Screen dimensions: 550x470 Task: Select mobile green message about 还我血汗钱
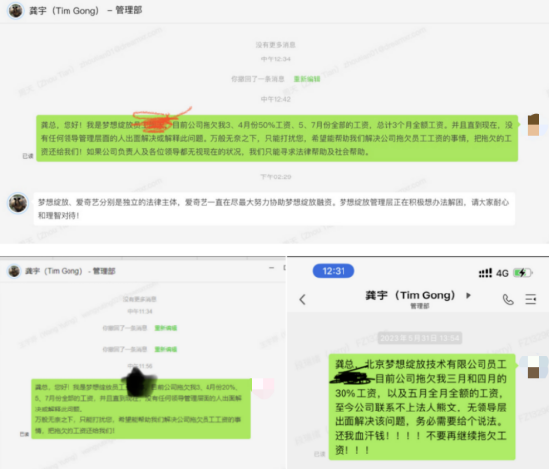422,407
